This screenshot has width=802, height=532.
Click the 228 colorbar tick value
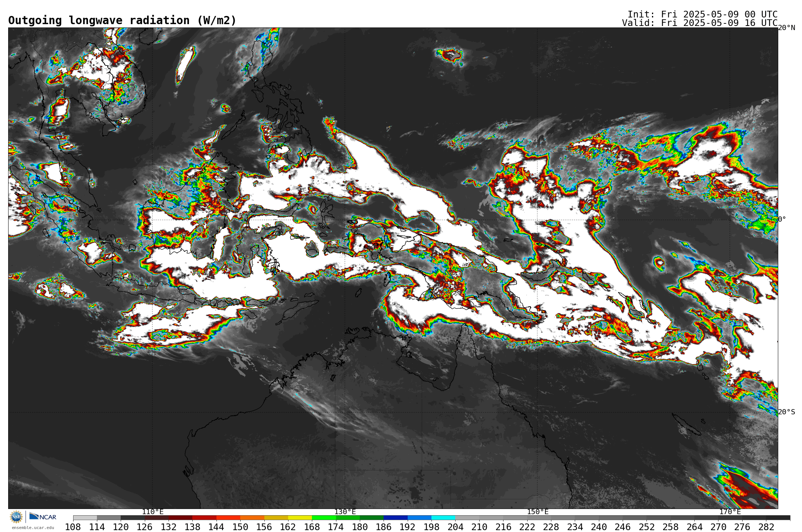coord(551,527)
